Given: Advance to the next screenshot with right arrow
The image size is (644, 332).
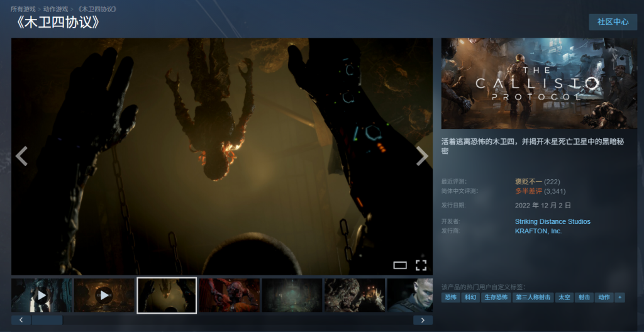Looking at the screenshot, I should click(x=422, y=156).
